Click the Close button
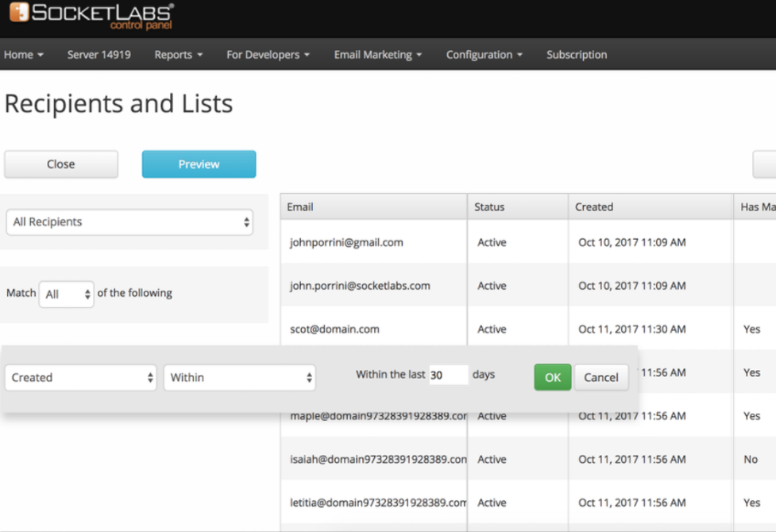Image resolution: width=776 pixels, height=532 pixels. point(61,164)
